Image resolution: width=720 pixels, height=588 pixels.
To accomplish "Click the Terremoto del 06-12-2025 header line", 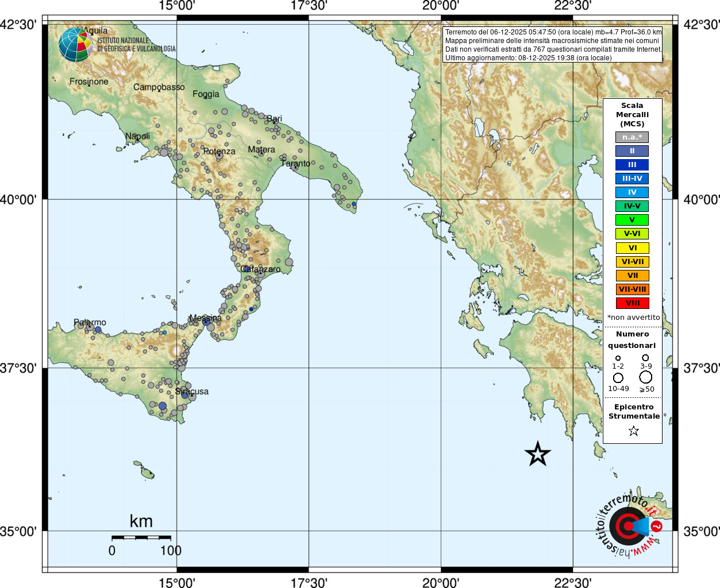I will point(553,32).
